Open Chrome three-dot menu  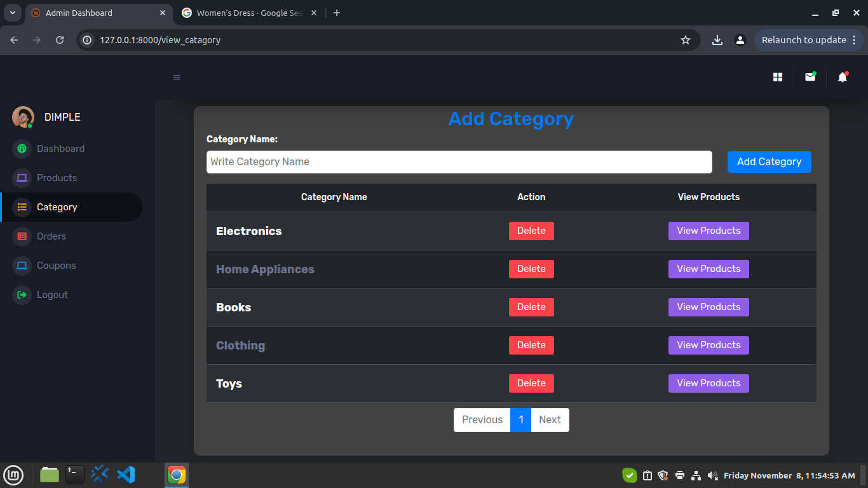click(855, 40)
